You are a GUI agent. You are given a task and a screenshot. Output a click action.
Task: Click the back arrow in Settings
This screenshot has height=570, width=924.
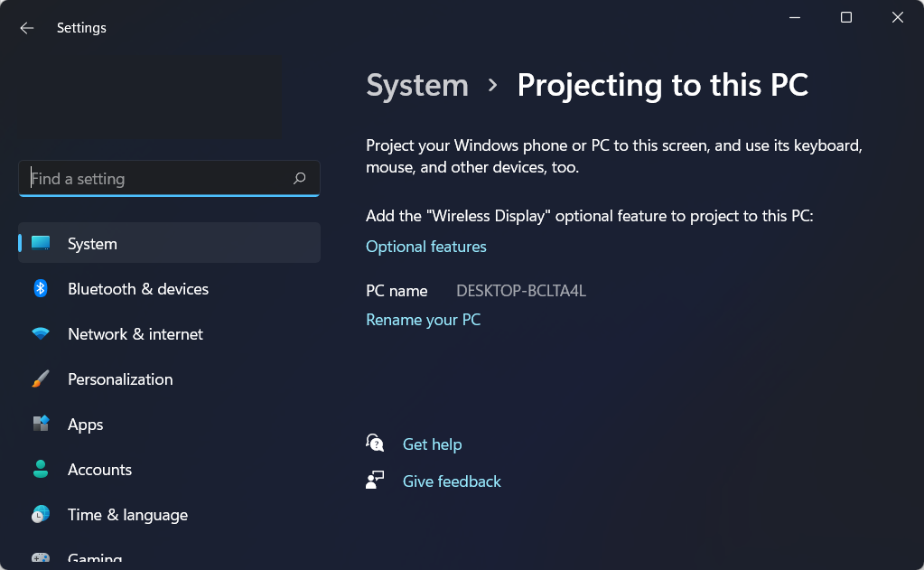click(x=27, y=28)
